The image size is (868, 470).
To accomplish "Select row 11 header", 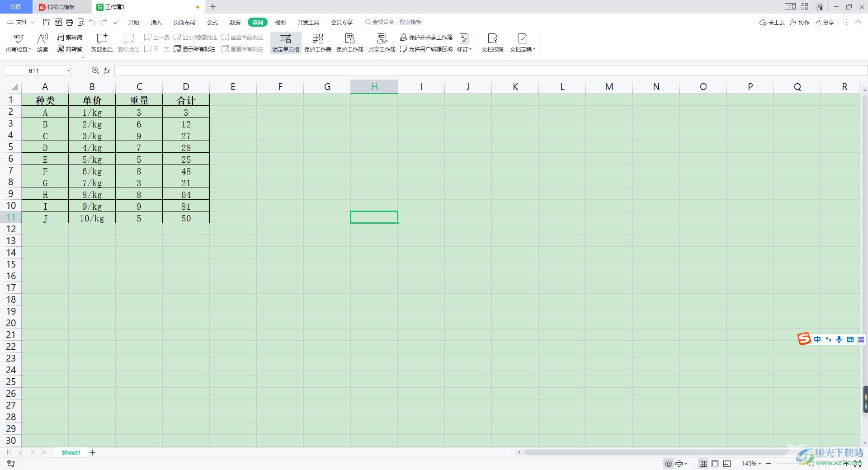I will [11, 217].
